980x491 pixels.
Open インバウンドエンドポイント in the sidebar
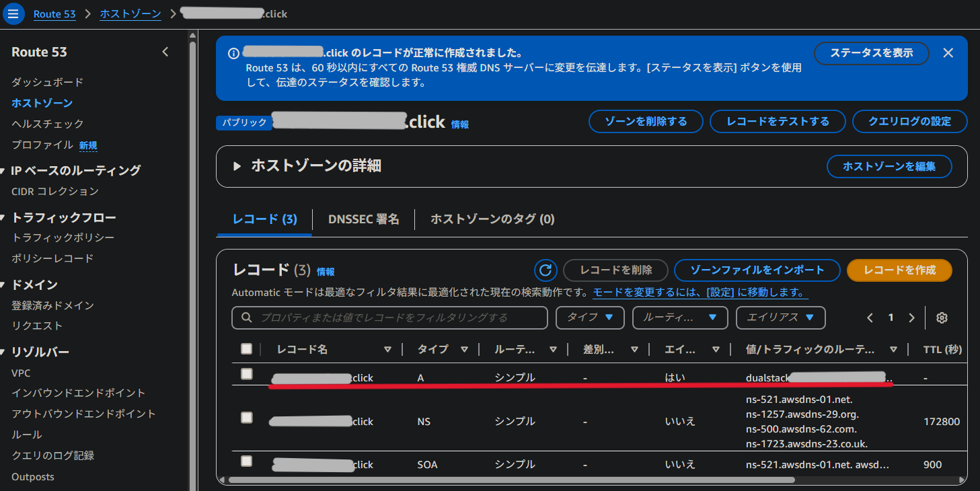[x=79, y=393]
